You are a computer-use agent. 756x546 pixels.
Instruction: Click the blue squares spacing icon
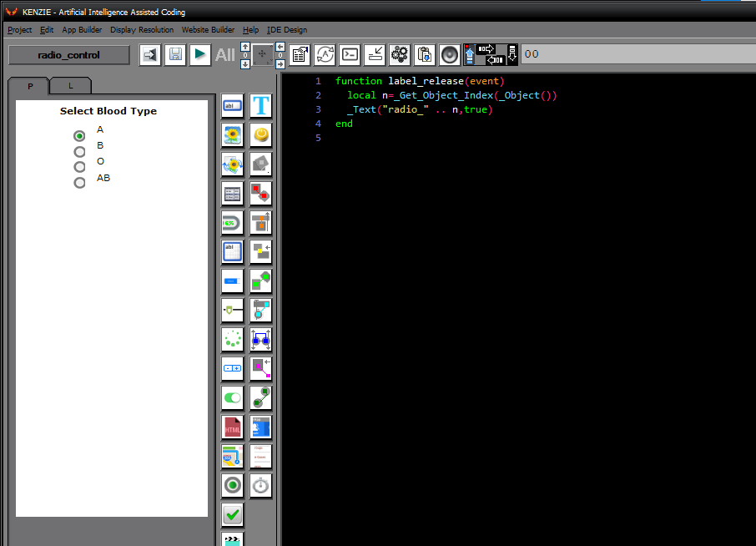(261, 340)
